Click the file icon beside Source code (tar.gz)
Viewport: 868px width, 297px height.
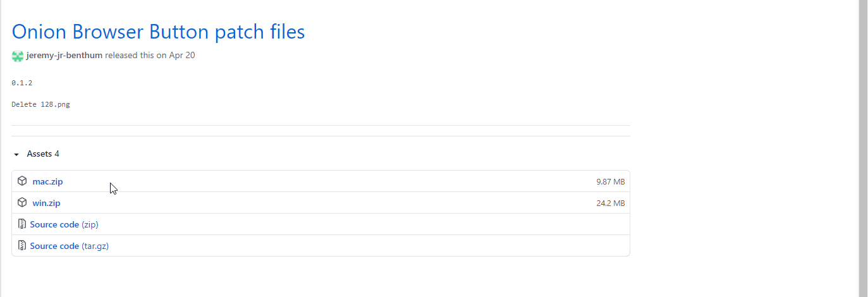pyautogui.click(x=22, y=246)
